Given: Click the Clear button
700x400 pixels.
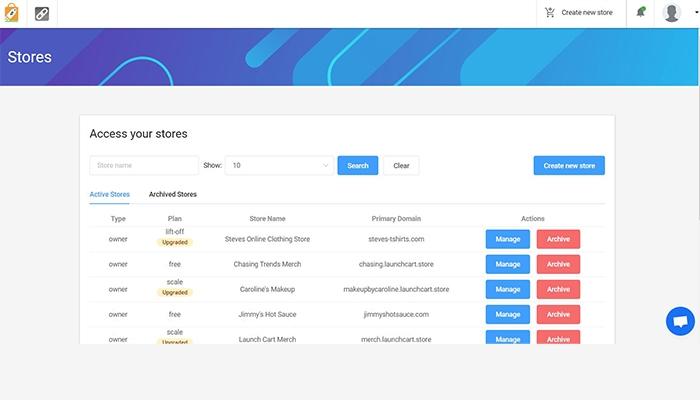Looking at the screenshot, I should 401,165.
